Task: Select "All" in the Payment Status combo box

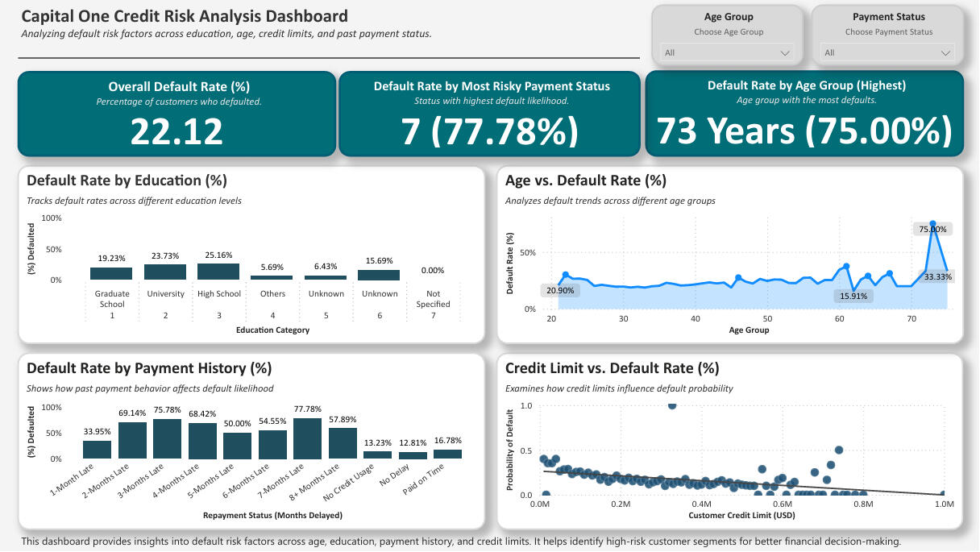Action: (x=887, y=52)
